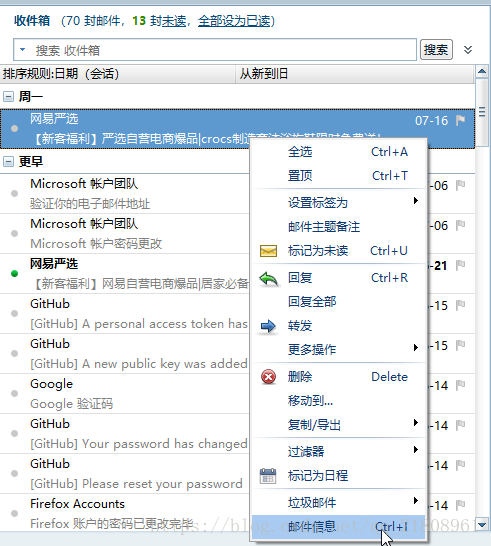Click the red delete X icon
The width and height of the screenshot is (491, 546).
point(268,377)
